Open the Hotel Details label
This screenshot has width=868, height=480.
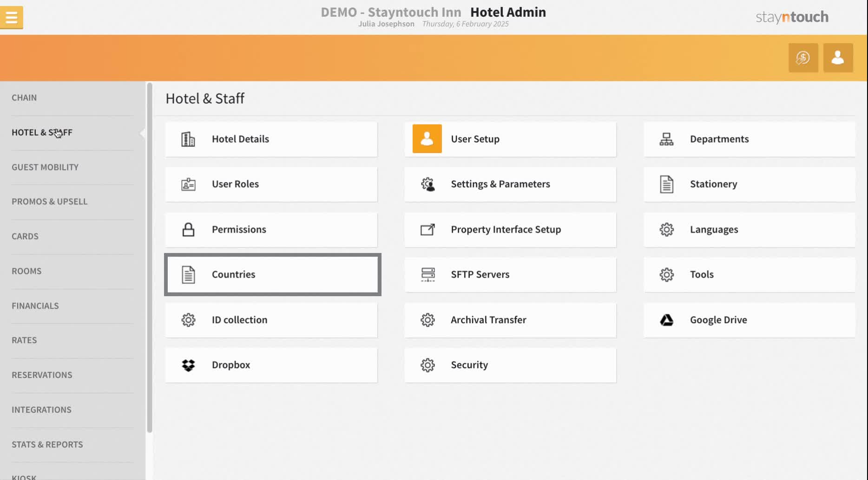tap(240, 139)
